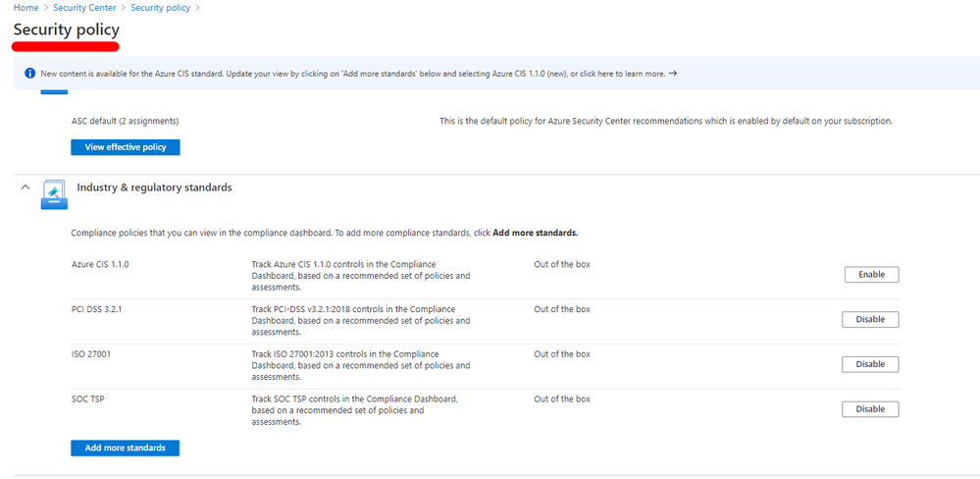Click the blue info icon in banner

(30, 74)
